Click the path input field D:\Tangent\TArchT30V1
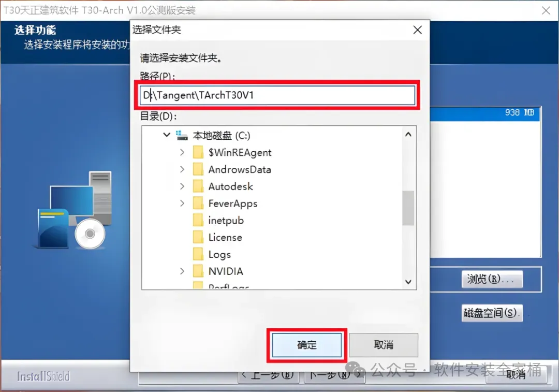This screenshot has width=559, height=392. click(277, 95)
